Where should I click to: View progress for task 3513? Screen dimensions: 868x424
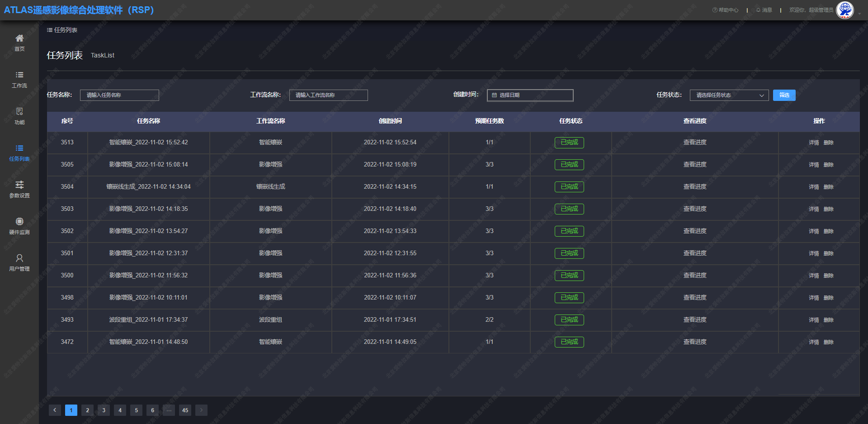(x=694, y=143)
